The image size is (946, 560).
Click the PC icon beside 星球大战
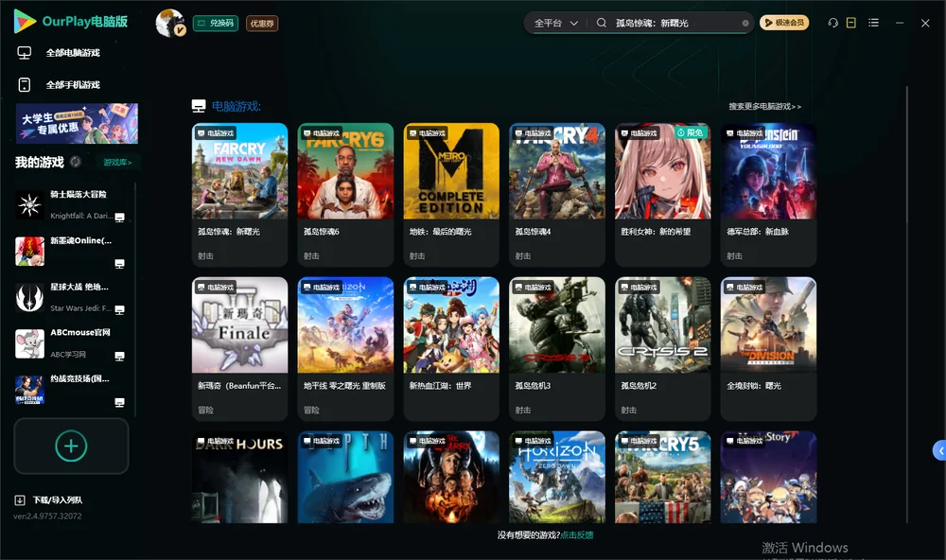pyautogui.click(x=119, y=309)
